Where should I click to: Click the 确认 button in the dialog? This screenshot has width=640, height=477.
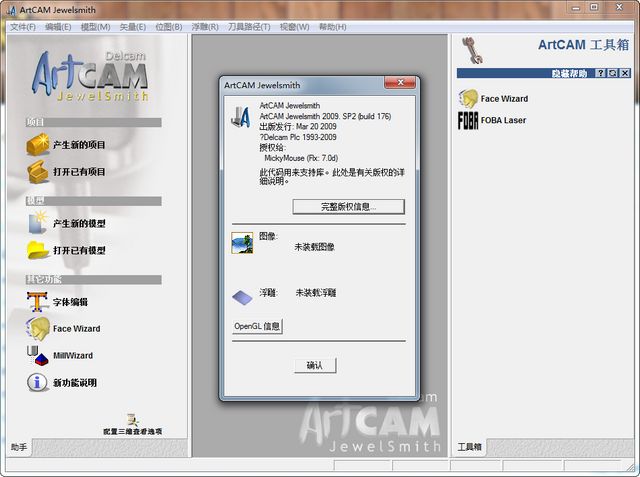click(315, 365)
